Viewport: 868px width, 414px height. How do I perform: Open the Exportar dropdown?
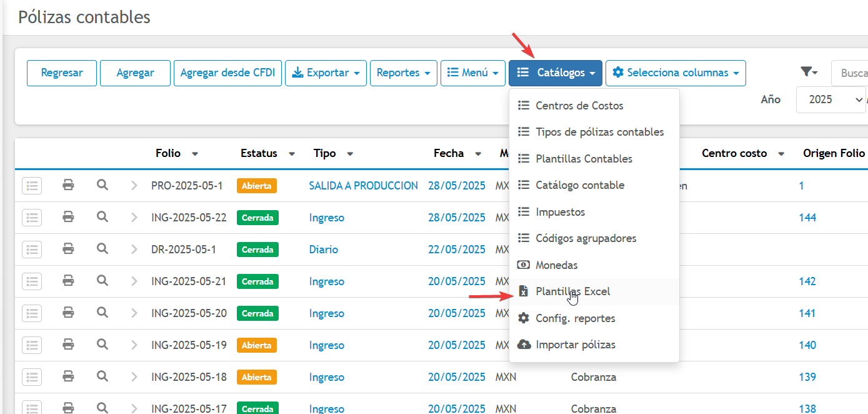click(326, 73)
